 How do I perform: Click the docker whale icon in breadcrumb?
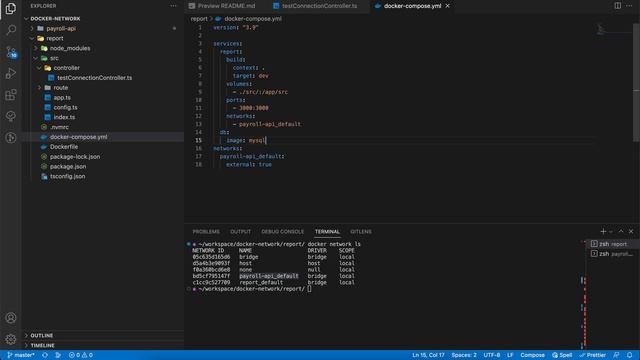218,19
